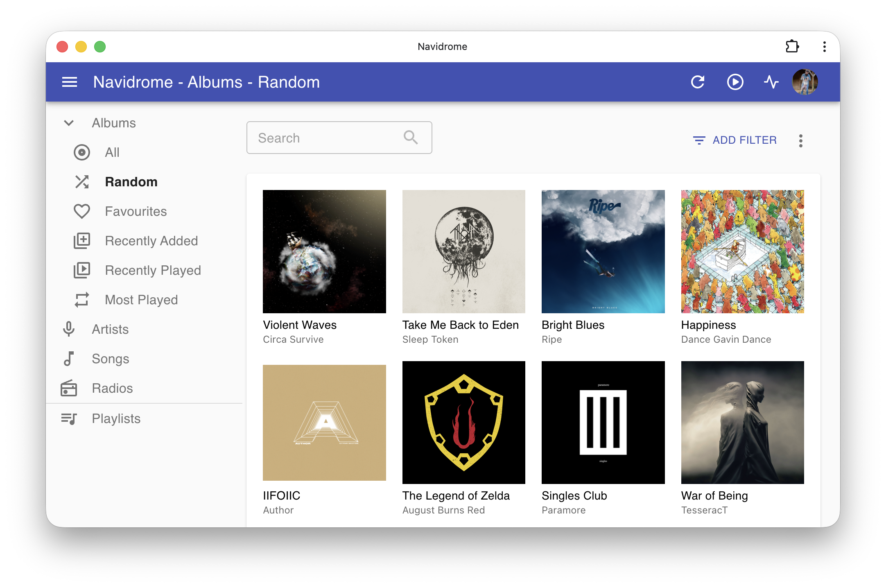886x588 pixels.
Task: Open artist August Burns Red
Action: click(444, 510)
